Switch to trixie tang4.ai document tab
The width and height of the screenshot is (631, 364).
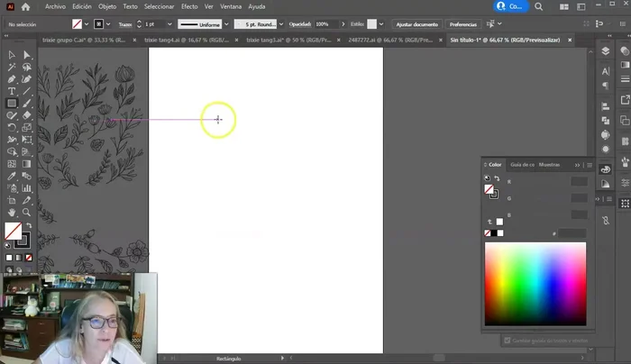pyautogui.click(x=187, y=41)
